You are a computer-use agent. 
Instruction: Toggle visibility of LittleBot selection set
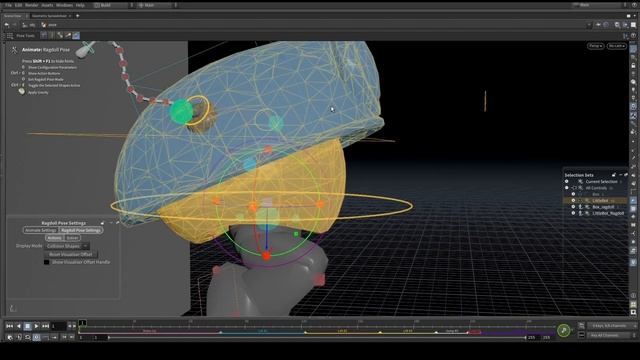573,200
